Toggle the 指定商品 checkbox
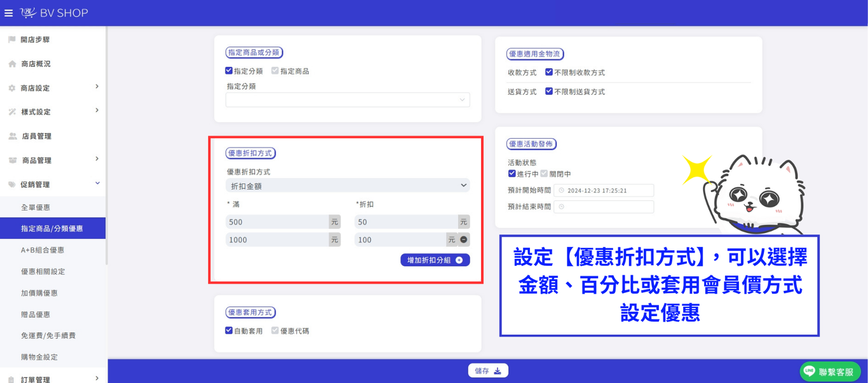The width and height of the screenshot is (868, 383). pos(275,71)
